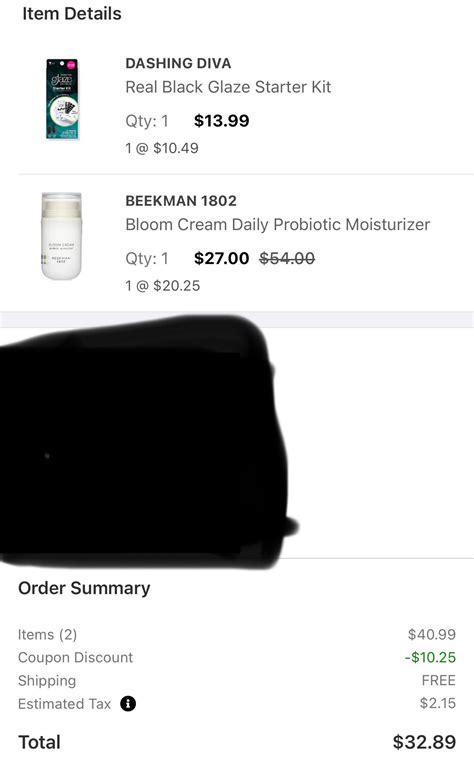
Task: Tap the Beekman 1802 moisturizer thumbnail
Action: pos(61,236)
